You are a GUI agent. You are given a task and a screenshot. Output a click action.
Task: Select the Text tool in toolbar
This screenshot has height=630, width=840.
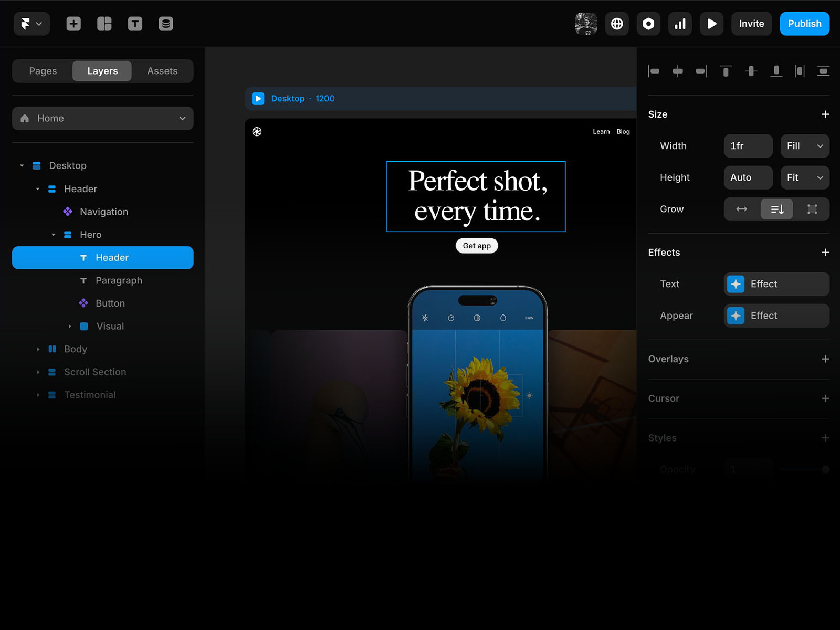pyautogui.click(x=135, y=24)
